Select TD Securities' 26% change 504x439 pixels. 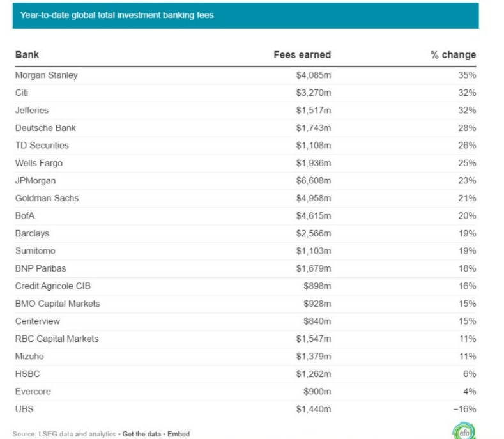coord(467,145)
